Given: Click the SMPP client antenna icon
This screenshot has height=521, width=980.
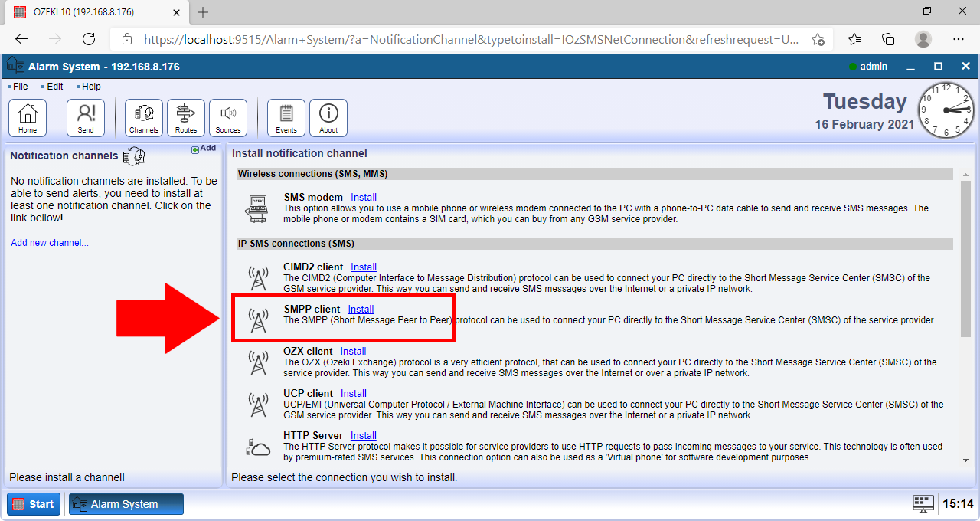Looking at the screenshot, I should pos(259,319).
